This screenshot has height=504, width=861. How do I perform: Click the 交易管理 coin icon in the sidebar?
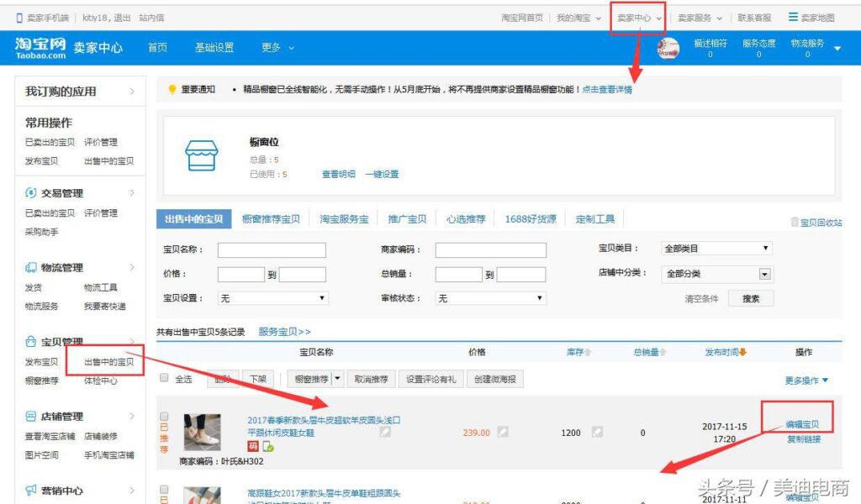click(31, 192)
